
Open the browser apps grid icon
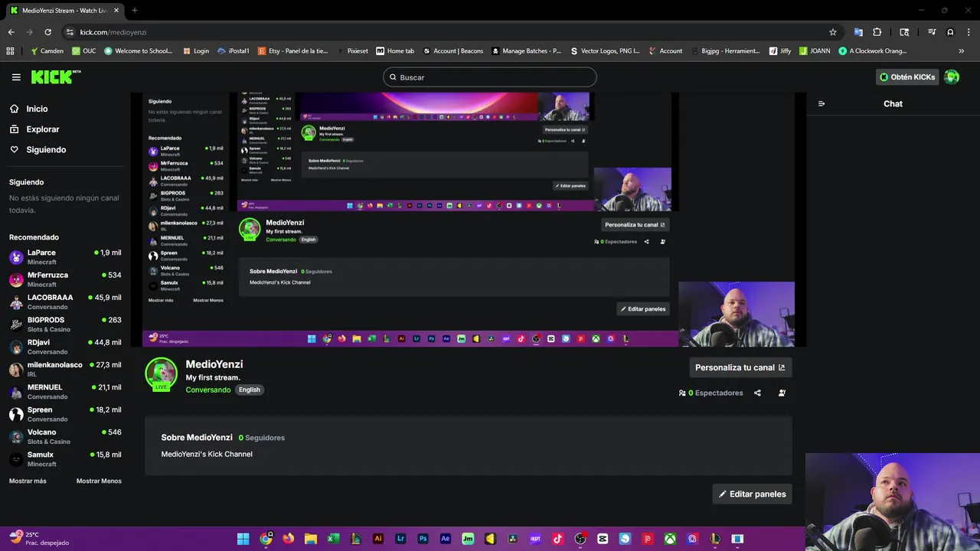coord(10,51)
